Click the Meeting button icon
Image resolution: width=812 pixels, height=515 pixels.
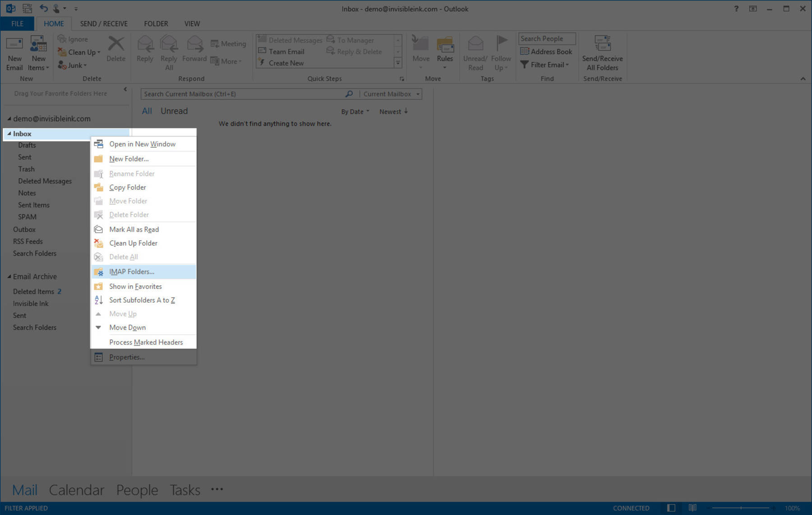[x=215, y=44]
